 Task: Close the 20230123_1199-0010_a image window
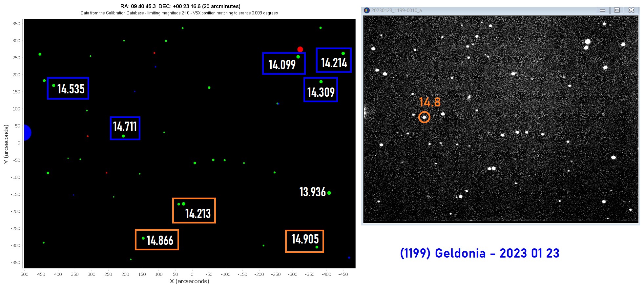[631, 10]
